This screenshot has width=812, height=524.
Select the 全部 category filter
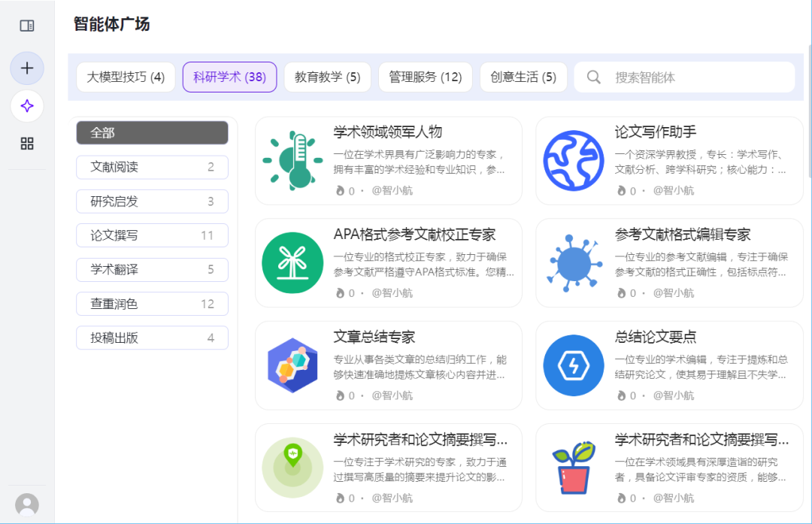152,132
